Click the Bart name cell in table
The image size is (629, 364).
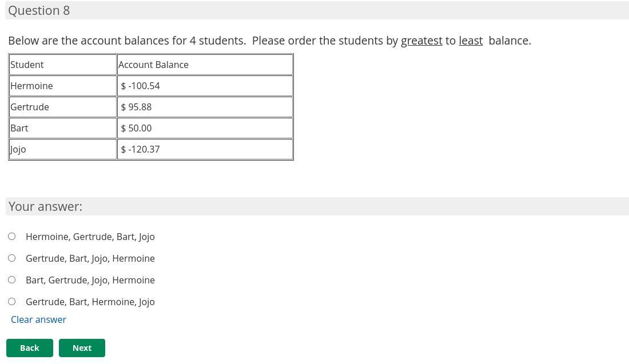click(x=63, y=128)
